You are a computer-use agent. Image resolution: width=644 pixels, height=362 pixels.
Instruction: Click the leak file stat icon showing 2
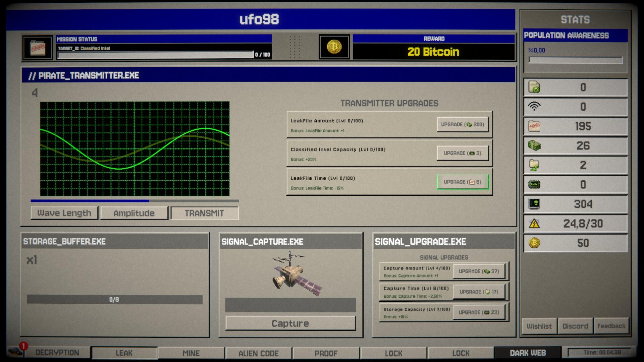pyautogui.click(x=534, y=165)
